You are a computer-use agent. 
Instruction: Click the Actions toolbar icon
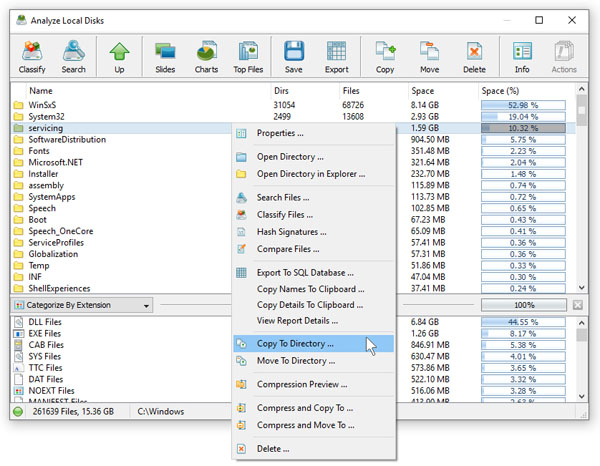pyautogui.click(x=564, y=57)
